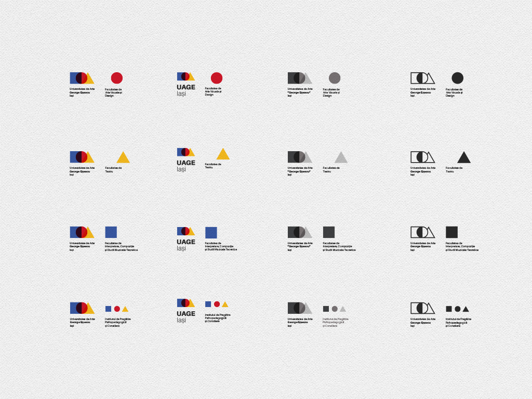Click the colored full-name university logo beside the red circle
Image resolution: width=532 pixels, height=399 pixels.
(x=82, y=78)
